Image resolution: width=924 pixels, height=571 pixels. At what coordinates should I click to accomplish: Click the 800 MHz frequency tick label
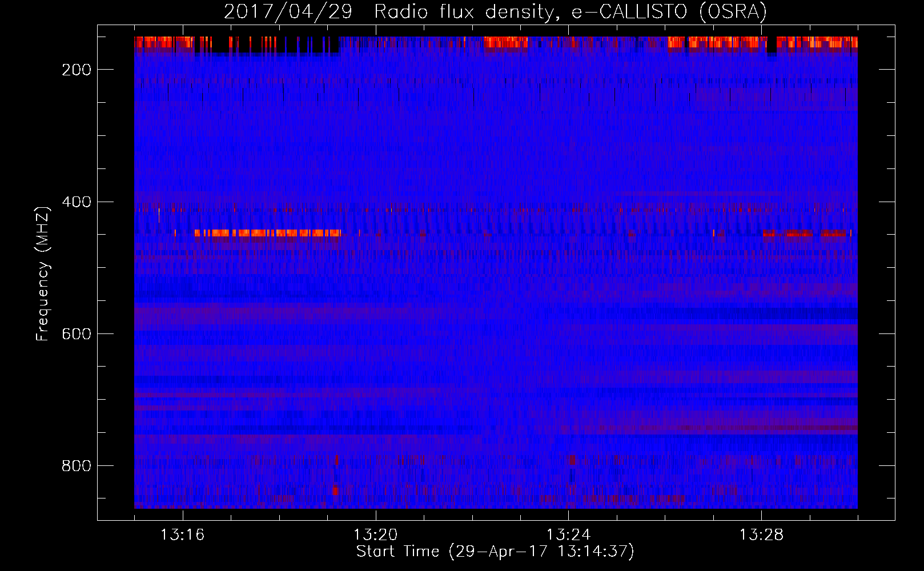[77, 466]
